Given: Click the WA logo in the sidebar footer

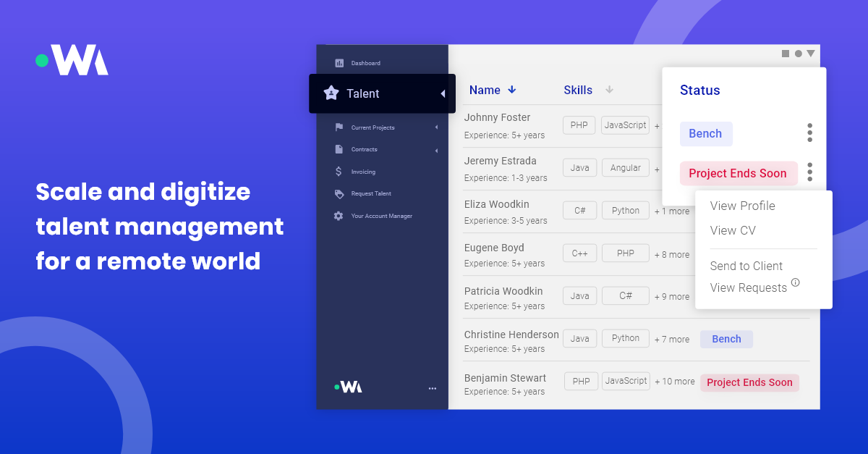Looking at the screenshot, I should tap(349, 387).
